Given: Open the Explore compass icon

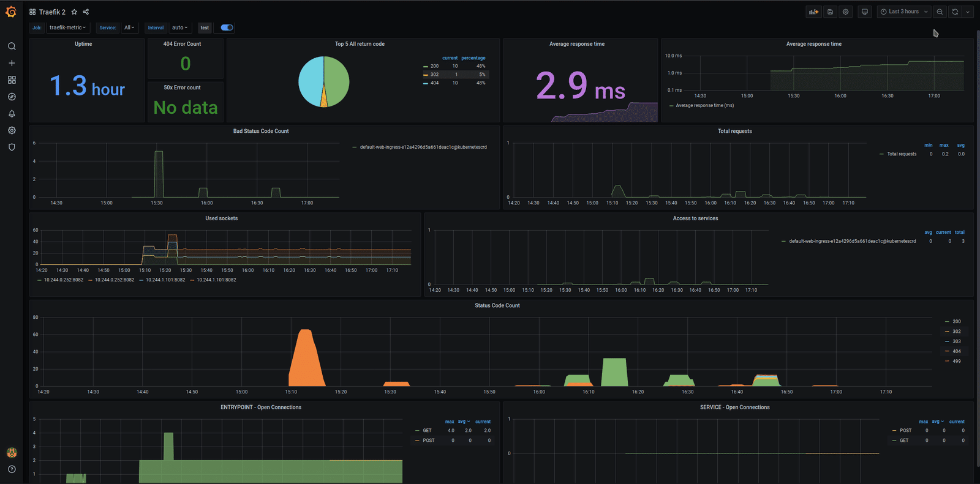Looking at the screenshot, I should pos(12,97).
